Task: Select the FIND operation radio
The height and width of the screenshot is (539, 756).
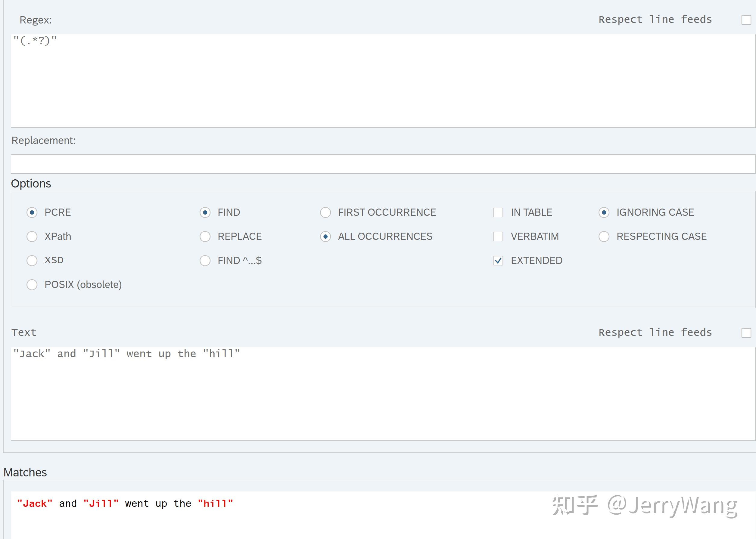Action: pyautogui.click(x=205, y=212)
